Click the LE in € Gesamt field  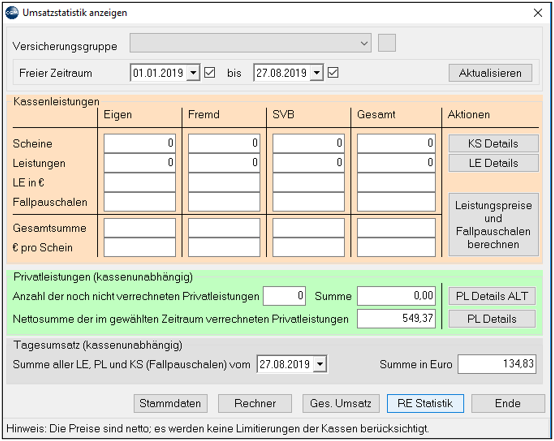point(396,182)
